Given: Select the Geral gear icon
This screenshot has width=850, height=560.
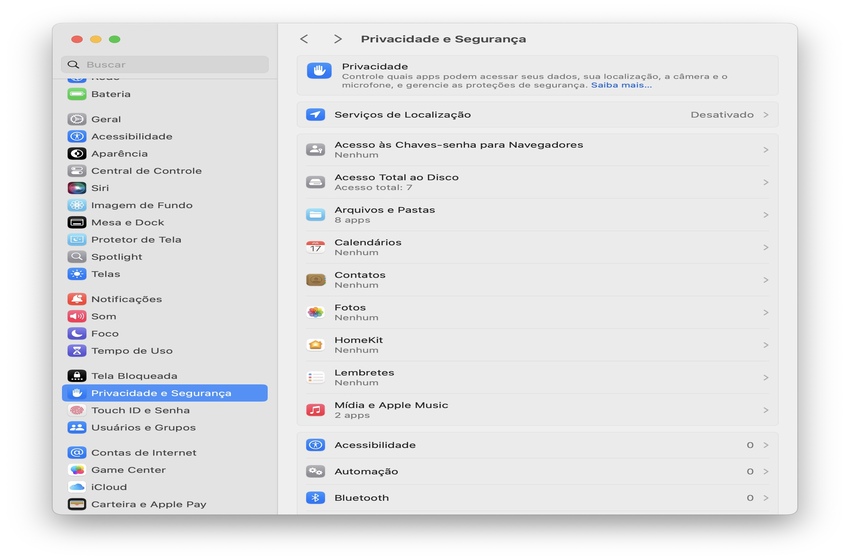Looking at the screenshot, I should (76, 119).
